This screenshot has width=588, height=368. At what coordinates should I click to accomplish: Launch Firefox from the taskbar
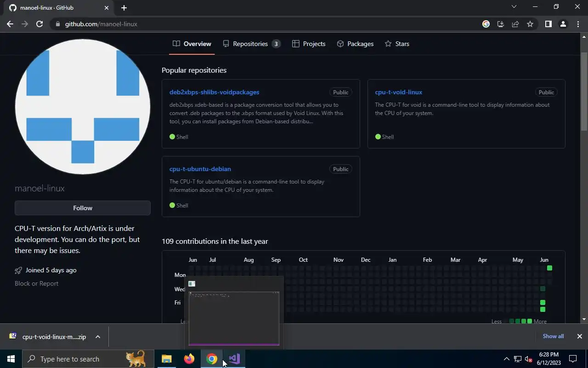click(189, 359)
